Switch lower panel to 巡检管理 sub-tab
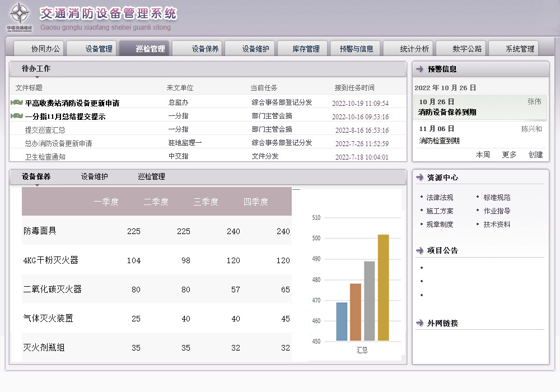Viewport: 560px width, 392px height. [151, 176]
